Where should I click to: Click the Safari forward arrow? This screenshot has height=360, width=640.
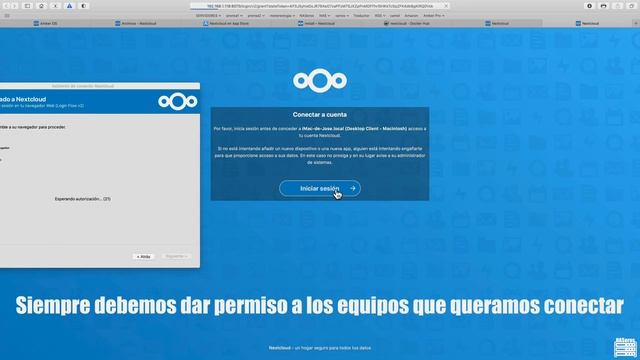coord(15,6)
